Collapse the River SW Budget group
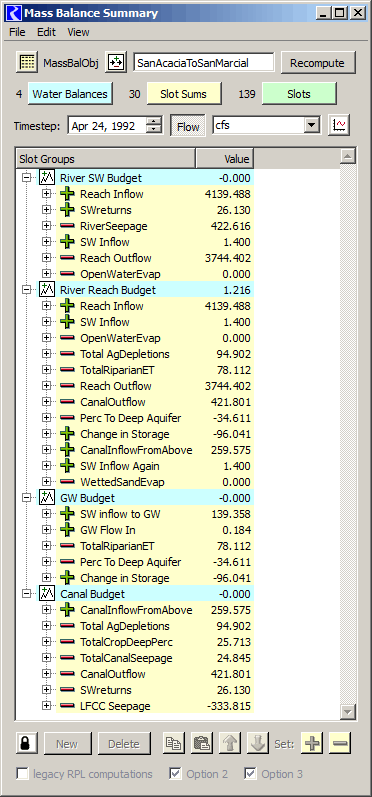Image resolution: width=372 pixels, height=797 pixels. 26,178
